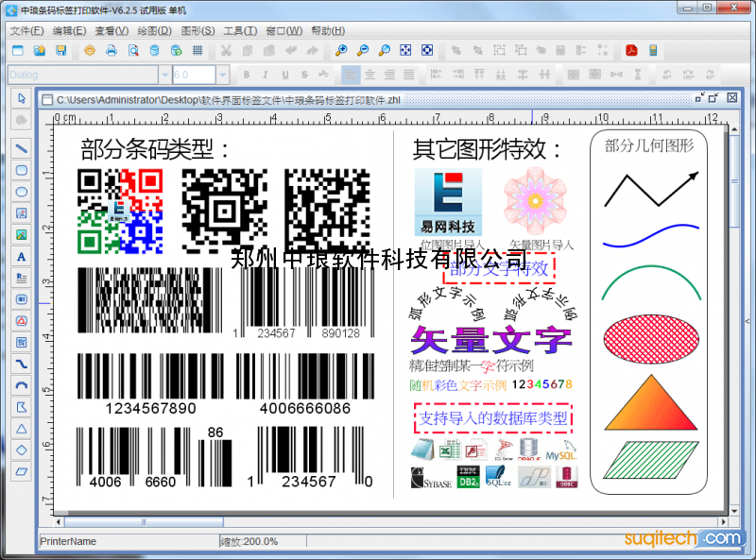Open the 窗口(W) menu
This screenshot has width=756, height=560.
(284, 31)
